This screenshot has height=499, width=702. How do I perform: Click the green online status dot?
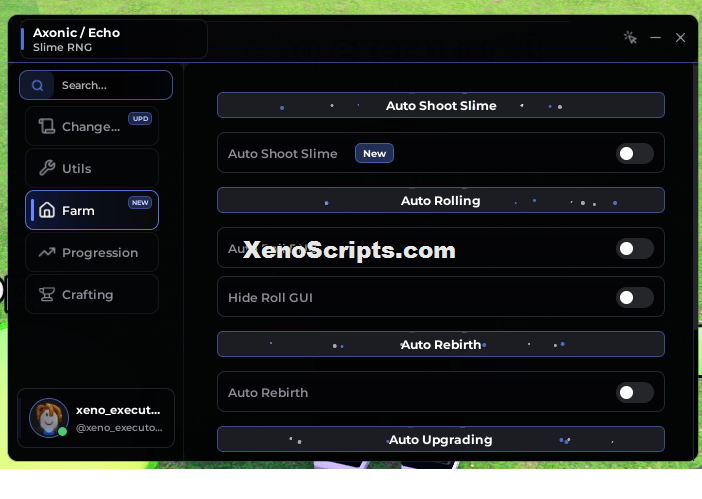pyautogui.click(x=63, y=431)
